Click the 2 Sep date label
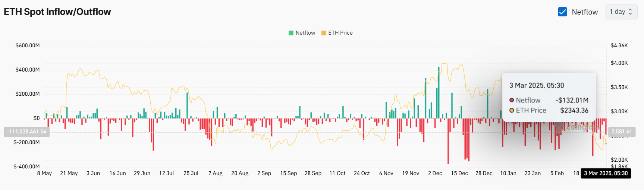 click(264, 173)
